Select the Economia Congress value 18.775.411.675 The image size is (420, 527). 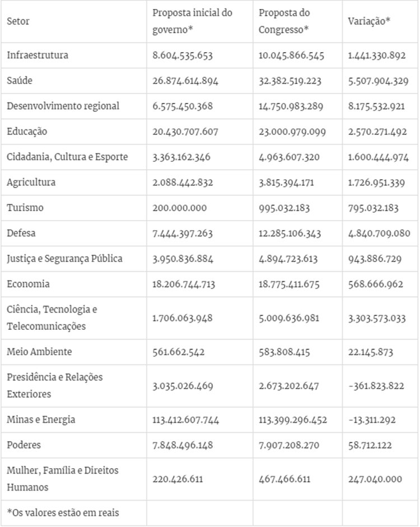coord(290,284)
